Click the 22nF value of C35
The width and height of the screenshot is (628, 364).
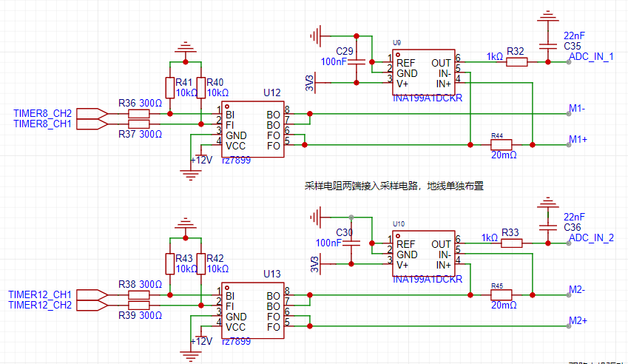point(574,36)
